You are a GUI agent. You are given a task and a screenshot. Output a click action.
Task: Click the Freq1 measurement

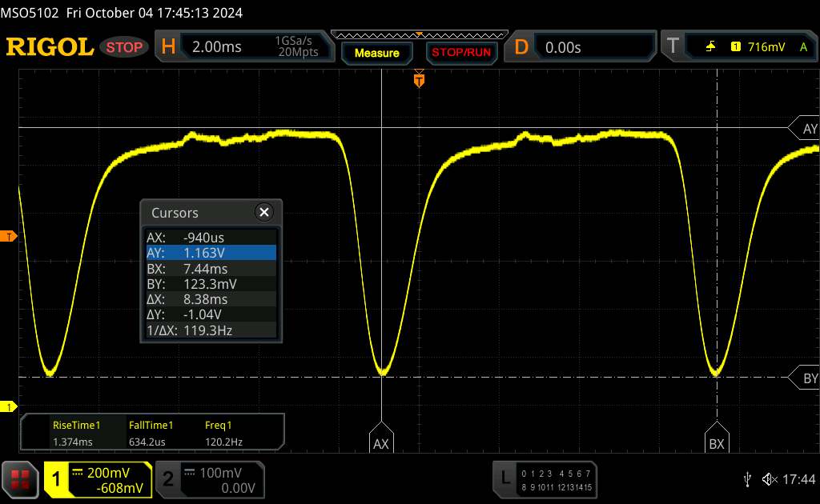(x=224, y=433)
